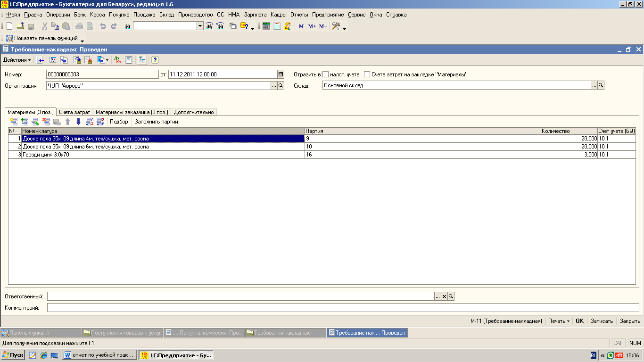Click the Add row icon in Materials table
The width and height of the screenshot is (644, 362).
pos(14,122)
